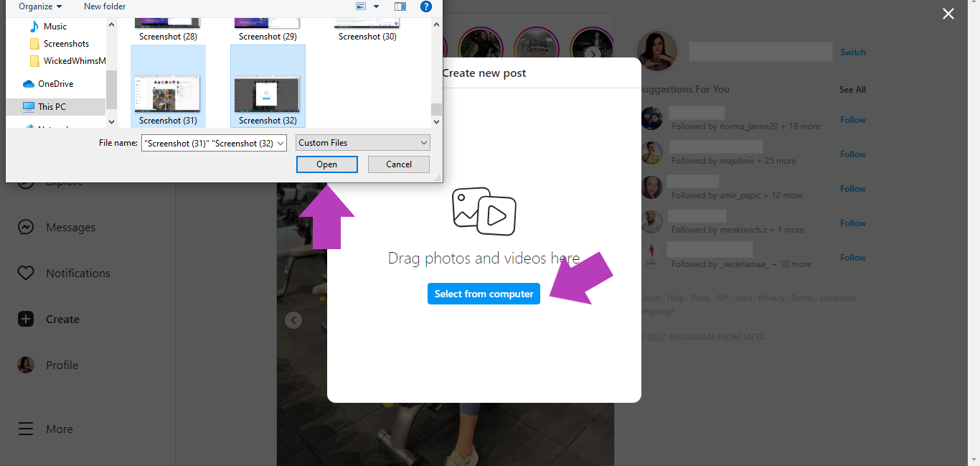Click the folder tree scrollbar down arrow
The image size is (980, 466).
point(111,122)
